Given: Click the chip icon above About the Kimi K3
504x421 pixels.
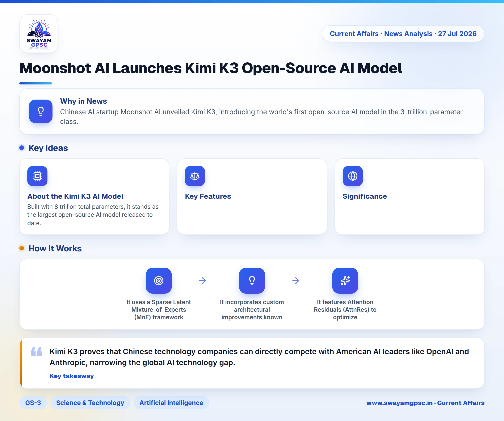Looking at the screenshot, I should [x=37, y=176].
